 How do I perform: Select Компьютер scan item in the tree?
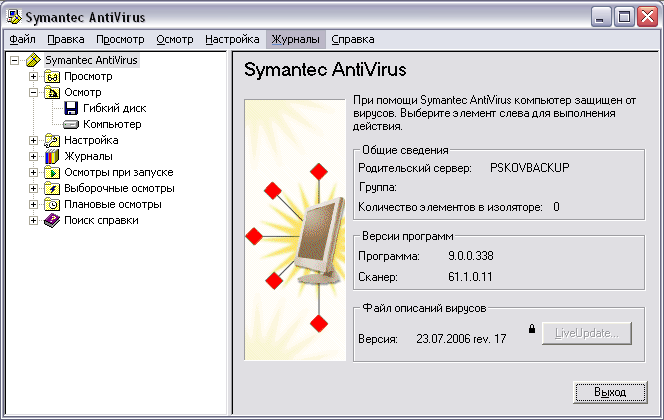click(112, 124)
